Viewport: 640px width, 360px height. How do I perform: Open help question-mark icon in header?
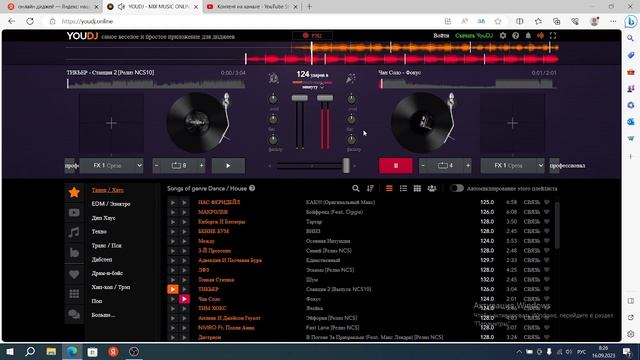516,36
